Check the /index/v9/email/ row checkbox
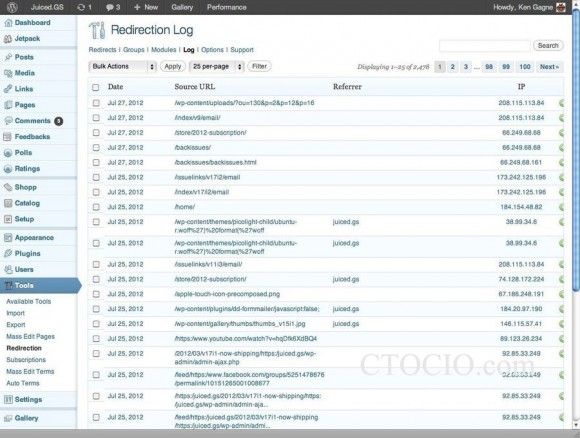 pos(96,118)
